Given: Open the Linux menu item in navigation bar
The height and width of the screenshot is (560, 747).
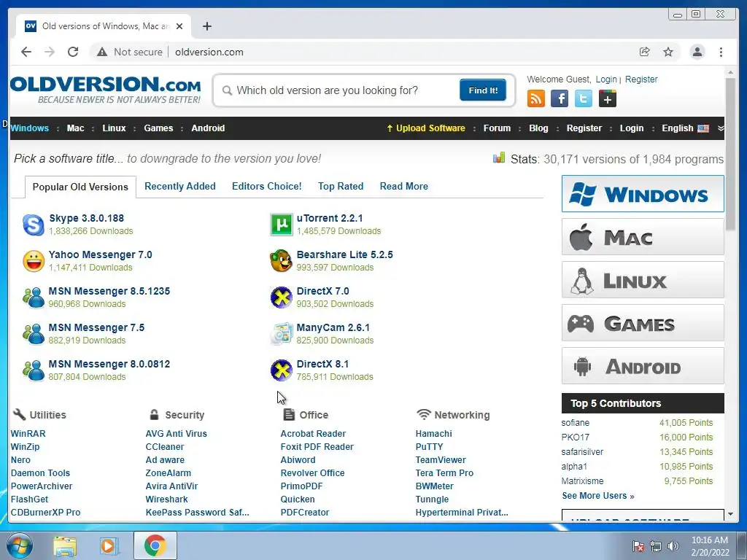Looking at the screenshot, I should [x=114, y=128].
